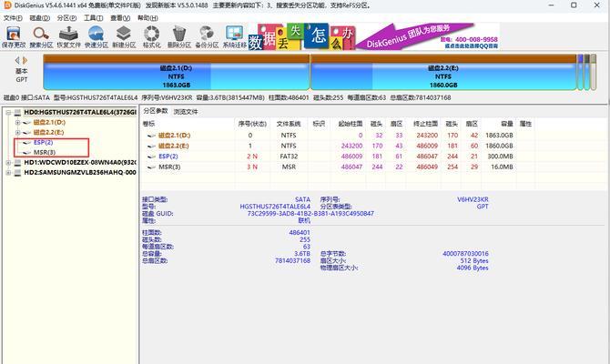The image size is (610, 364).
Task: Click the Backup Partition toolbar icon
Action: point(207,34)
